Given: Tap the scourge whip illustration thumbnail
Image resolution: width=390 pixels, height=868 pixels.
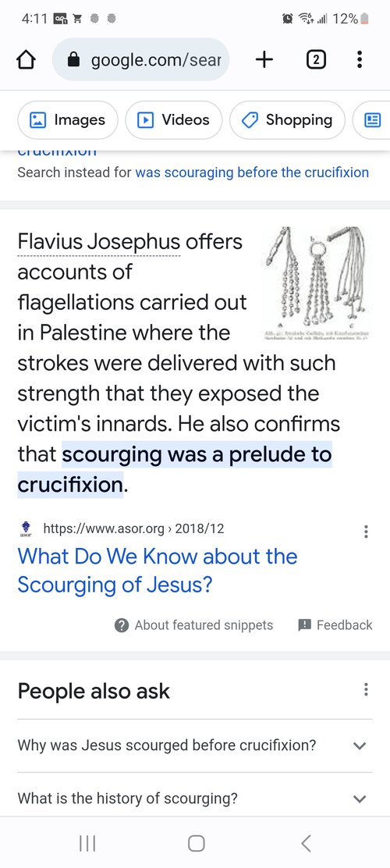Looking at the screenshot, I should (x=315, y=283).
